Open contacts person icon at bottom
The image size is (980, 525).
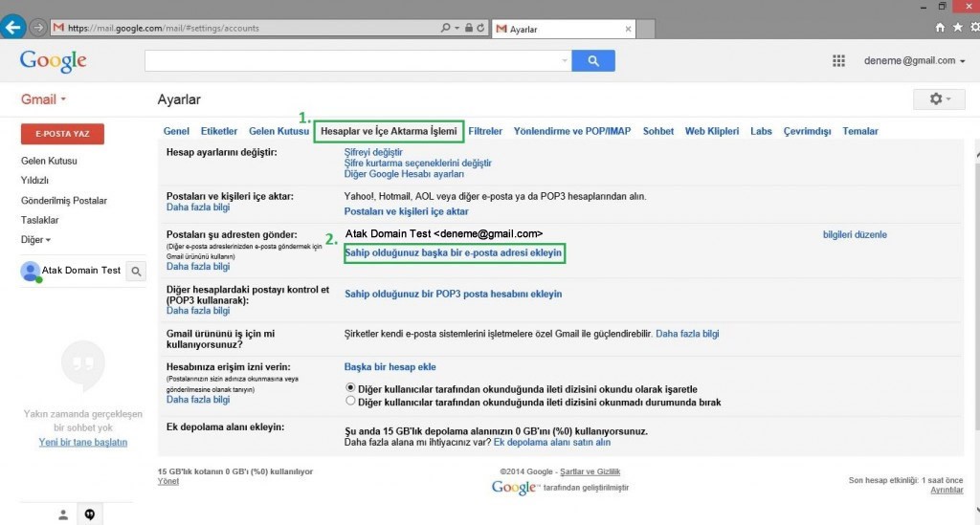(62, 515)
